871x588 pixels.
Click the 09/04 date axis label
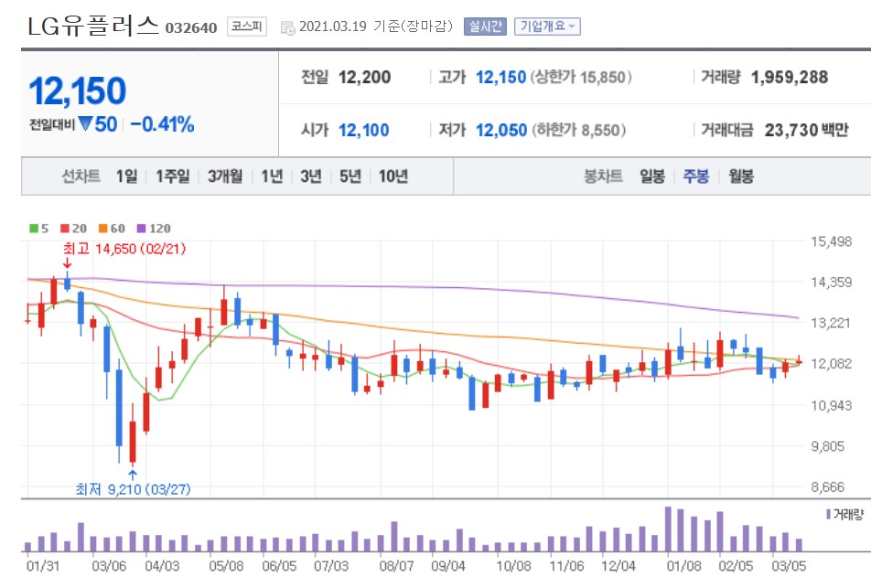[448, 566]
